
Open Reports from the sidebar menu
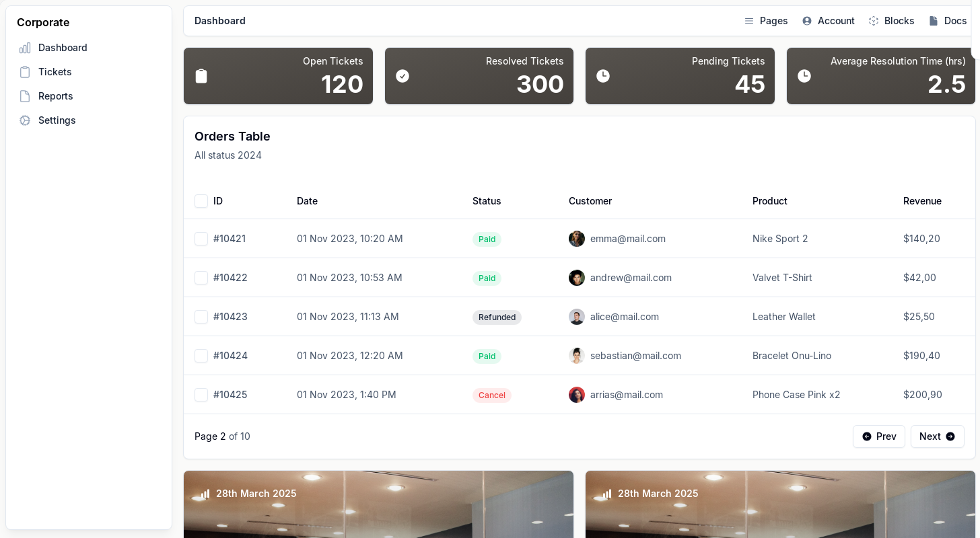point(55,96)
